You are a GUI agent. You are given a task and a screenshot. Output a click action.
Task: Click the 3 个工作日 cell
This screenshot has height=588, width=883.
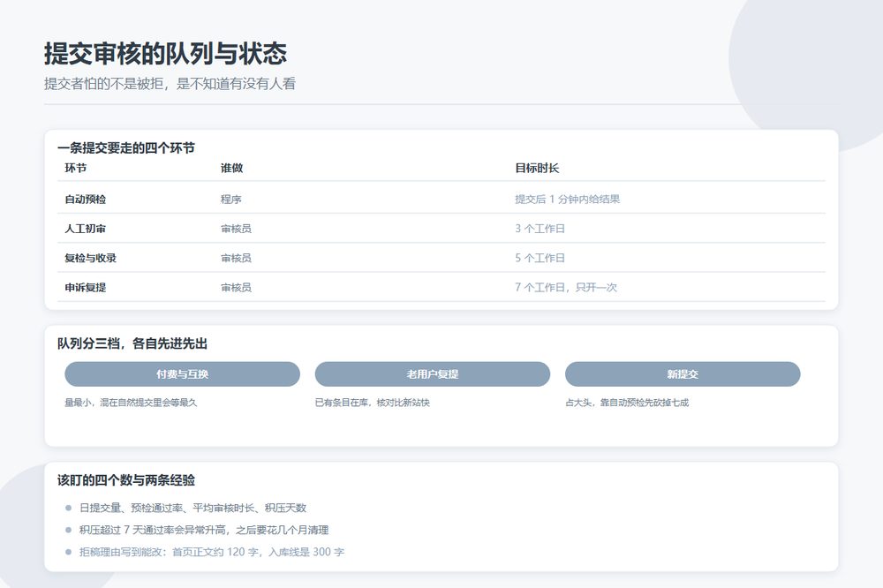click(540, 229)
